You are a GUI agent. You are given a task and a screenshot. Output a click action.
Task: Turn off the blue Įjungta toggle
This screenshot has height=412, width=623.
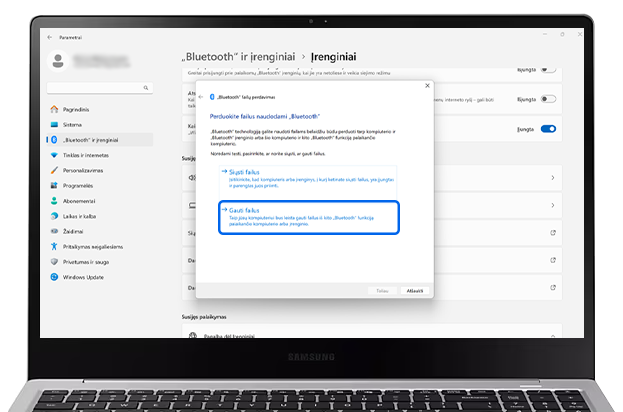coord(548,129)
